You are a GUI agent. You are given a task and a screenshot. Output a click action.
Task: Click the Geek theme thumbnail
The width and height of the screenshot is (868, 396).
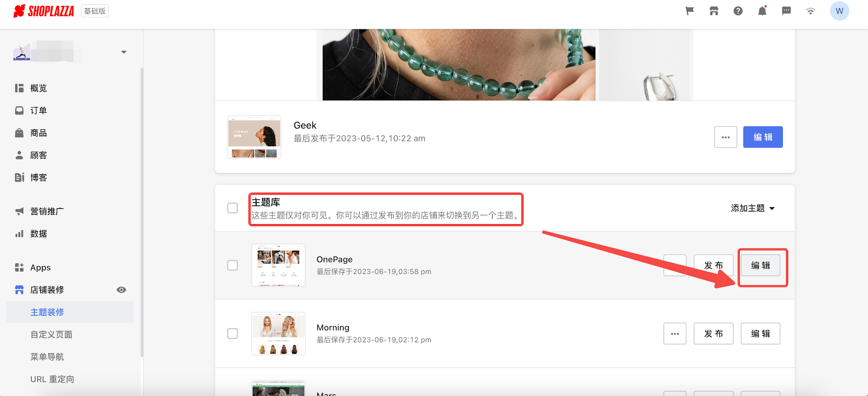pyautogui.click(x=254, y=137)
